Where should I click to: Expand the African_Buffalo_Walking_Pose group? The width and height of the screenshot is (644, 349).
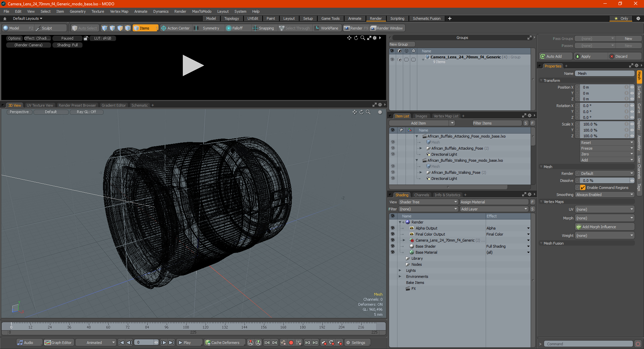[421, 172]
